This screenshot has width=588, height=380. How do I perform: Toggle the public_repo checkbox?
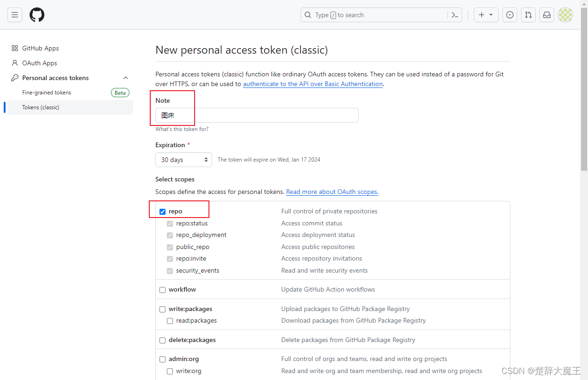170,247
